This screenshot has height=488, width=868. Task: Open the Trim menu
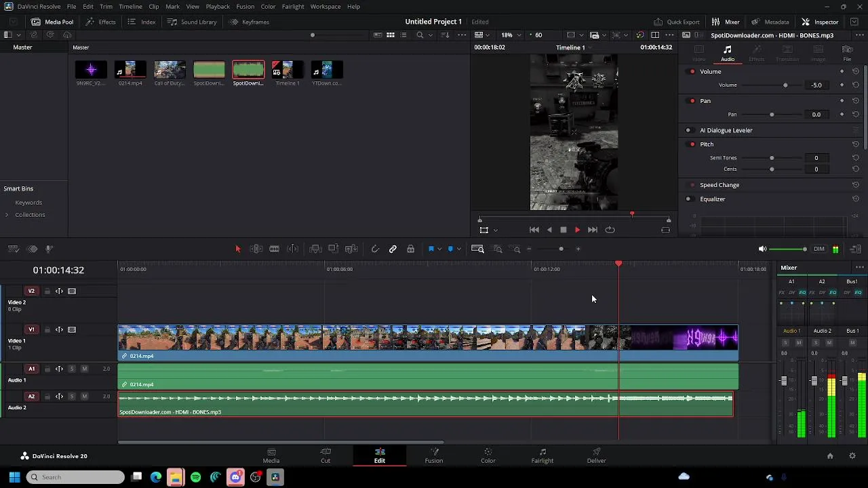coord(106,6)
